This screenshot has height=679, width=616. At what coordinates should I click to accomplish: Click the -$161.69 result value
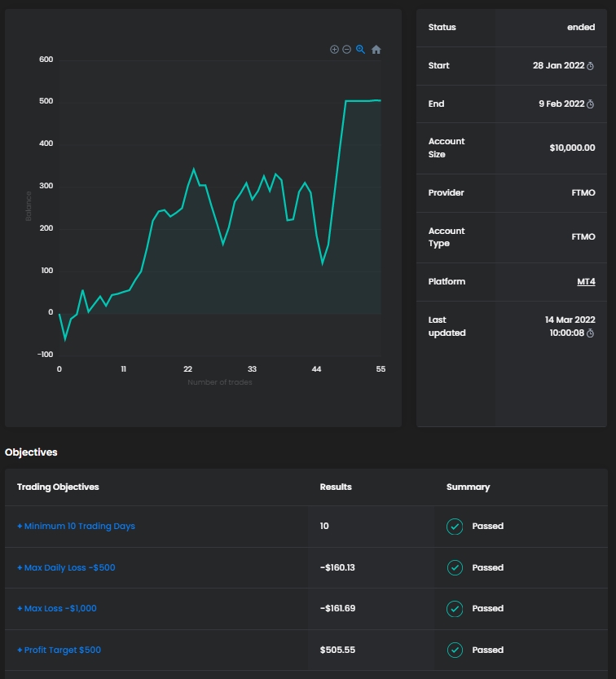pyautogui.click(x=337, y=608)
